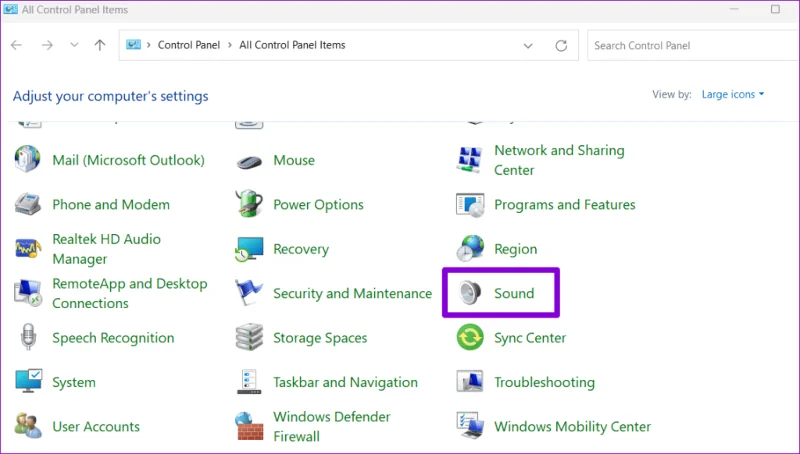Image resolution: width=800 pixels, height=454 pixels.
Task: Open the Sync Center green icon
Action: point(470,337)
